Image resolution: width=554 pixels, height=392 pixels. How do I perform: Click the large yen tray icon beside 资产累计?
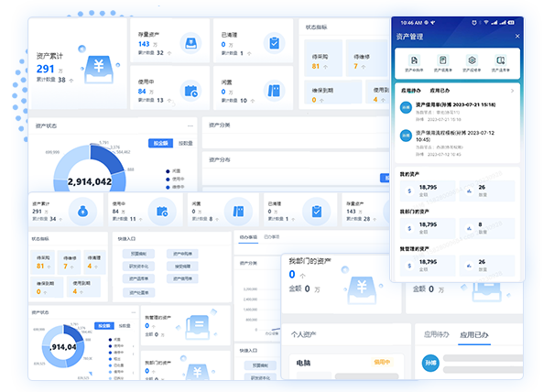[97, 67]
